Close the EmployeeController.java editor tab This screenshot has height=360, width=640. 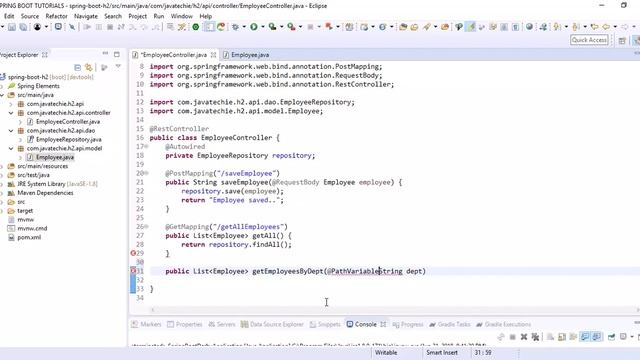click(x=213, y=55)
